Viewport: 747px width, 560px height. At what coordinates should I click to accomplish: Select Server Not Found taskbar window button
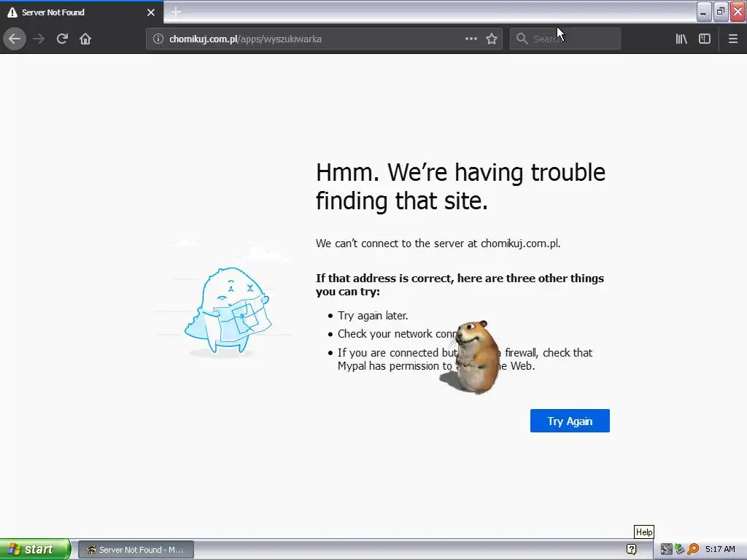[x=136, y=550]
